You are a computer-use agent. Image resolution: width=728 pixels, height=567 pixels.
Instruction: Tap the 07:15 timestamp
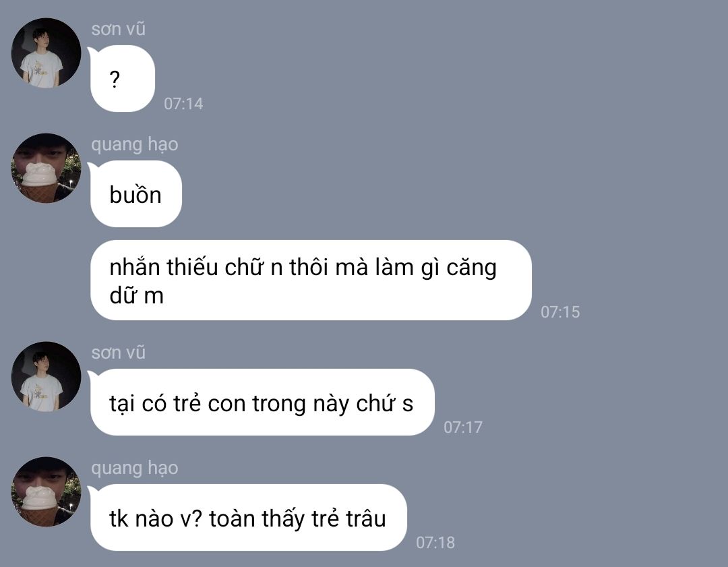[x=560, y=311]
